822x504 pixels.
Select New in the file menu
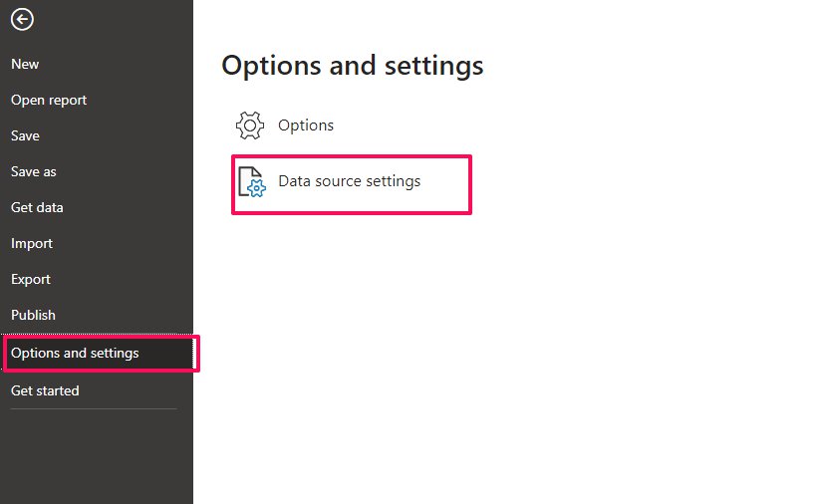click(25, 64)
